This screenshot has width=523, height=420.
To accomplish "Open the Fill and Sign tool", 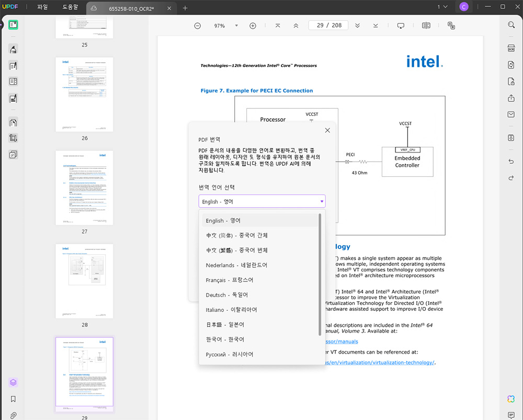I will tap(13, 98).
